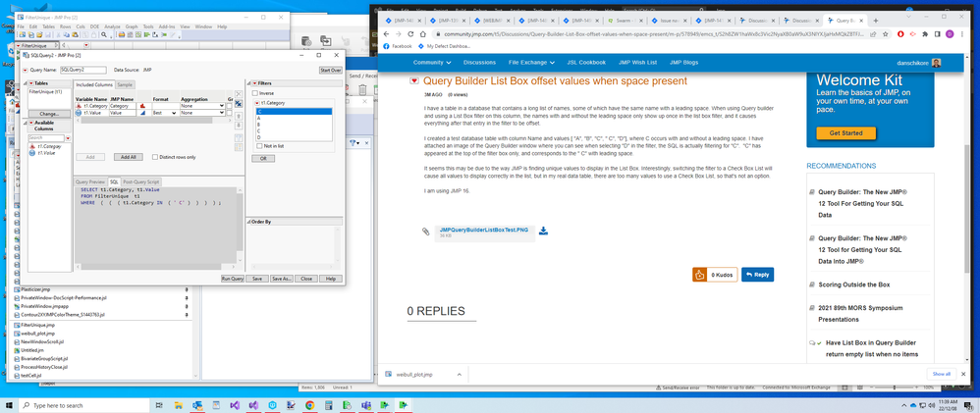Open a new Chrome tab
The width and height of the screenshot is (980, 413).
(876, 21)
